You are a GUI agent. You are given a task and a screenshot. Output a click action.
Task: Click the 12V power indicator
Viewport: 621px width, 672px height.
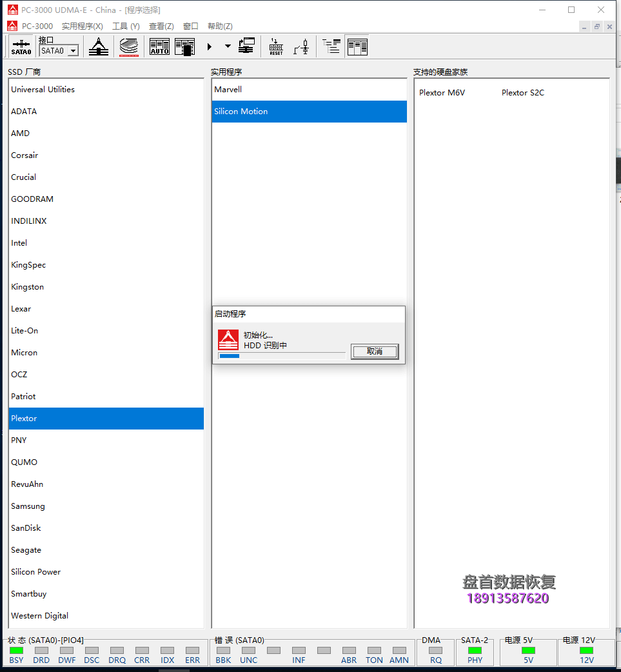point(586,650)
